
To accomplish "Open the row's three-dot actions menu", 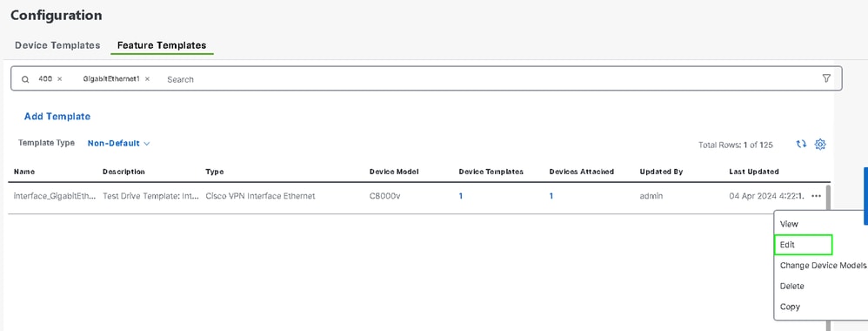I will [x=816, y=196].
